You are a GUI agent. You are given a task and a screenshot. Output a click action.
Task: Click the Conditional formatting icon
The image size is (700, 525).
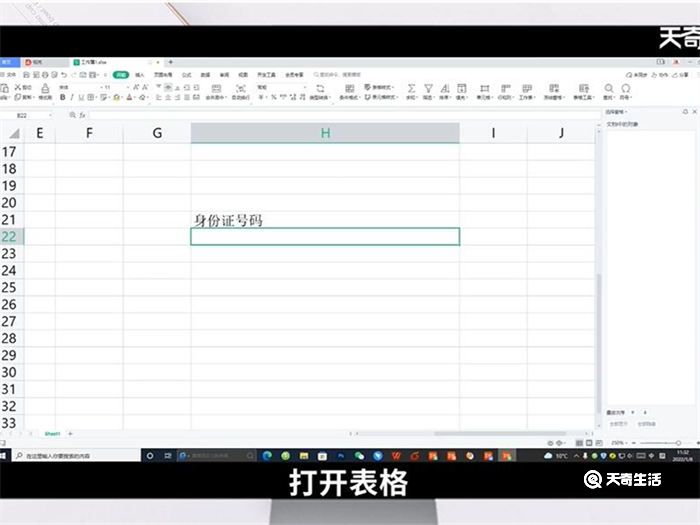[x=350, y=88]
